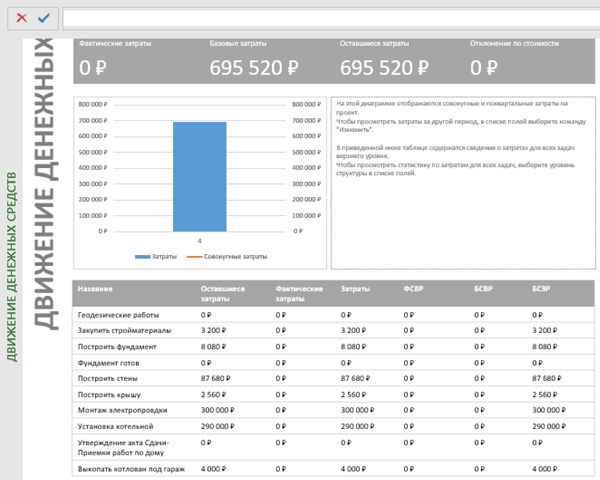600x480 pixels.
Task: Click the 300 000 ₽ Затраты cell for Монтаж электропроводки
Action: coord(357,410)
